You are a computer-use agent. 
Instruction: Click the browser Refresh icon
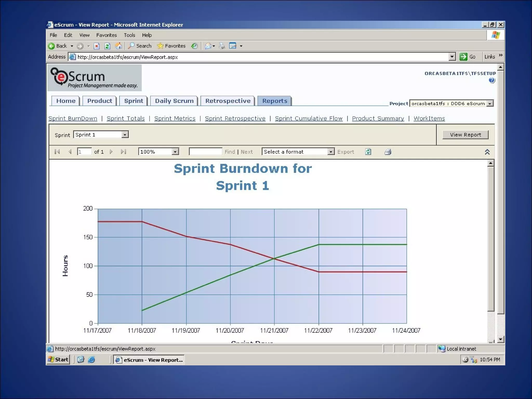pos(107,46)
